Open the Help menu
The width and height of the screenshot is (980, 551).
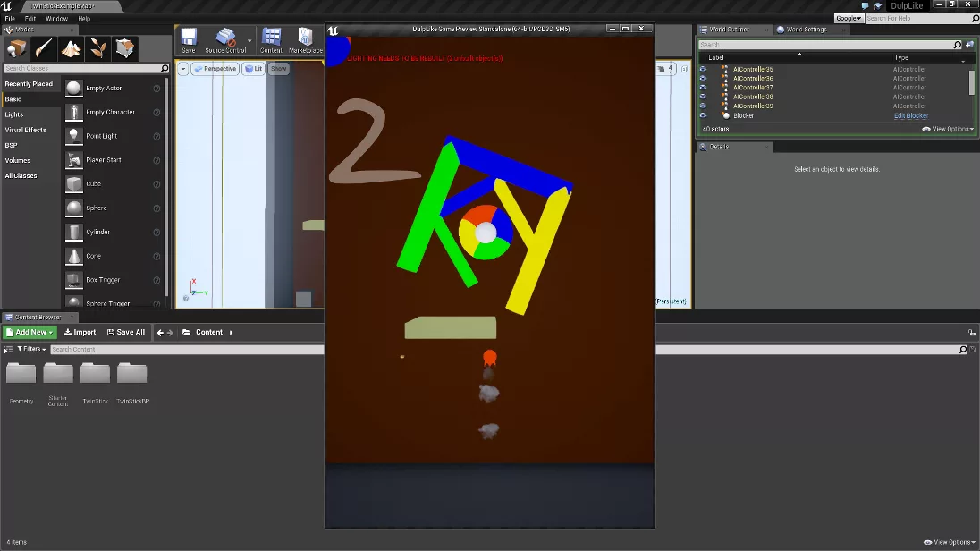coord(84,19)
